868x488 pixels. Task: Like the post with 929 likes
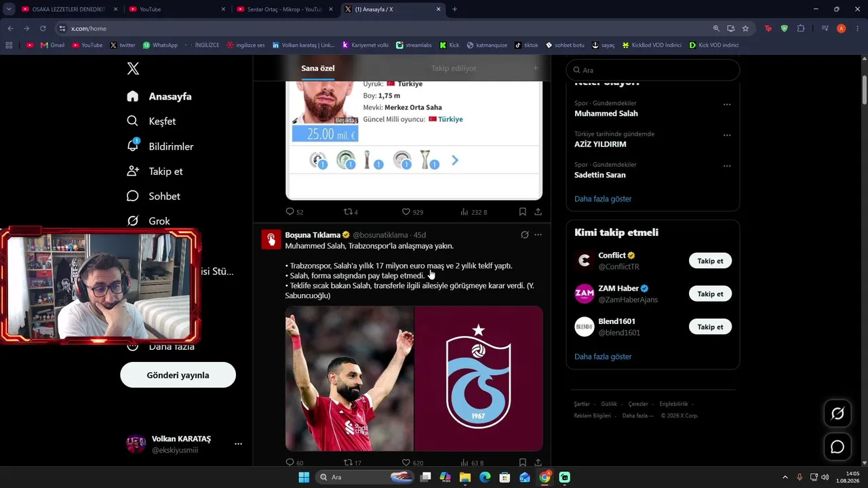tap(412, 211)
